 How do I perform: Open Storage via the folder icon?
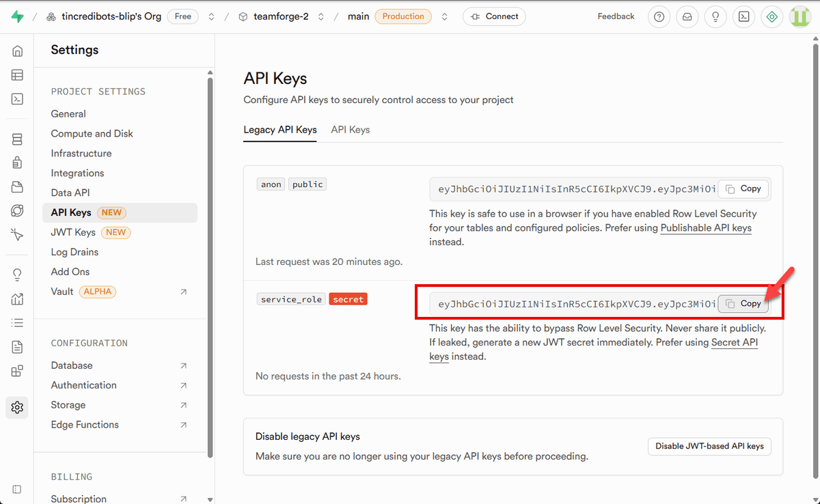[x=17, y=186]
